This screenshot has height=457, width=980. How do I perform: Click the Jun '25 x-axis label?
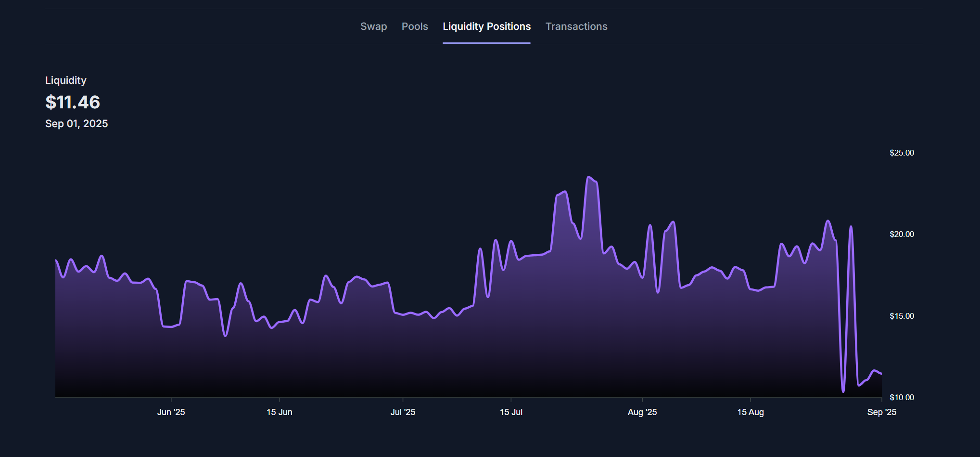pos(171,412)
